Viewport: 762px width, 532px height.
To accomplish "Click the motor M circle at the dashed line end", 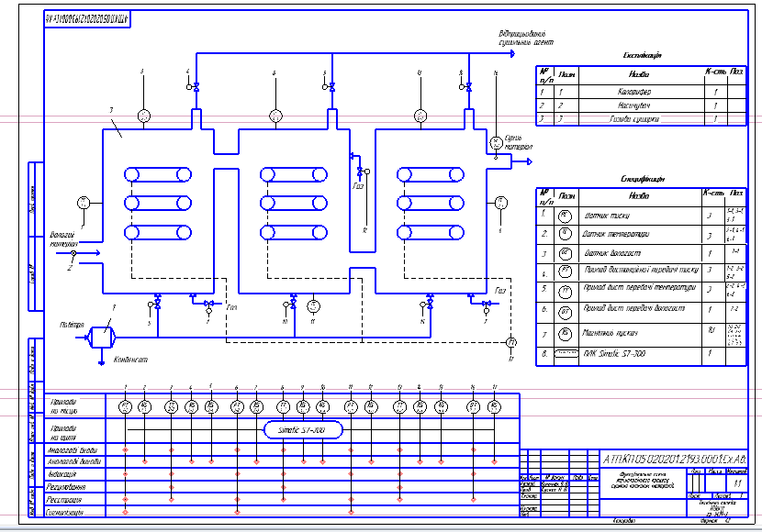I will tap(511, 343).
